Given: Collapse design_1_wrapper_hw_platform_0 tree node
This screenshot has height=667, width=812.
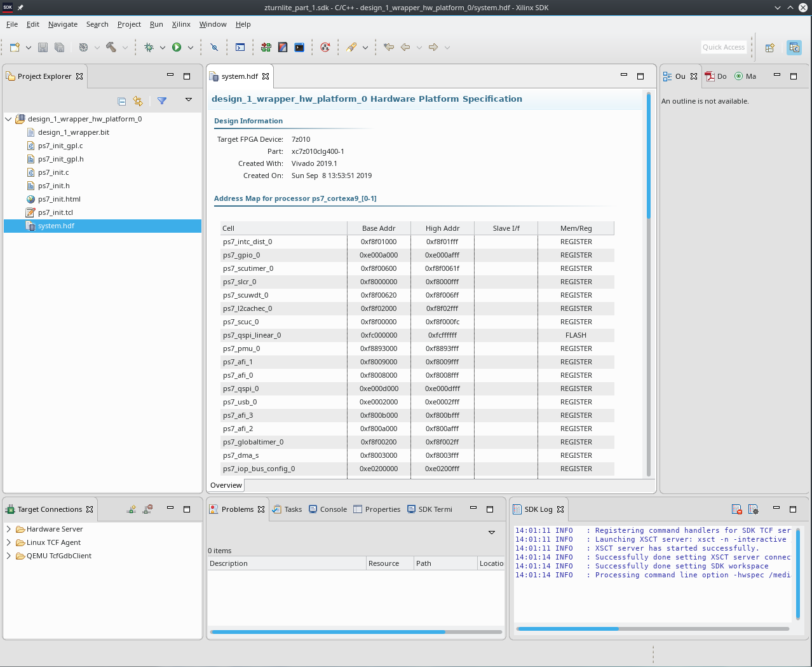Looking at the screenshot, I should pyautogui.click(x=8, y=119).
